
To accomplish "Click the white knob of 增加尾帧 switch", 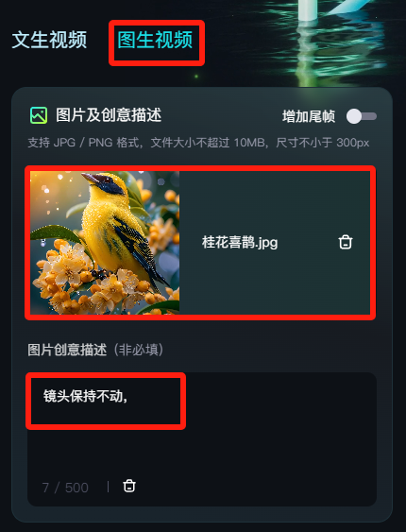I will click(x=354, y=116).
